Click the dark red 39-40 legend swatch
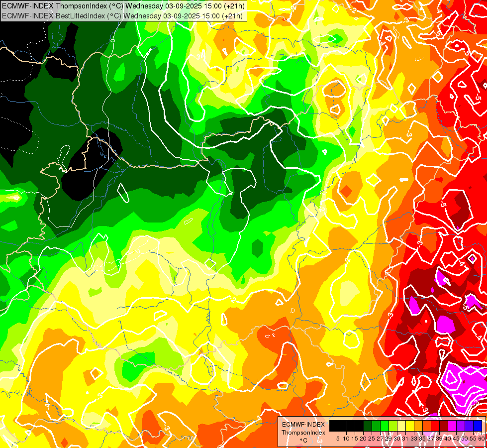The width and height of the screenshot is (487, 448). (444, 426)
